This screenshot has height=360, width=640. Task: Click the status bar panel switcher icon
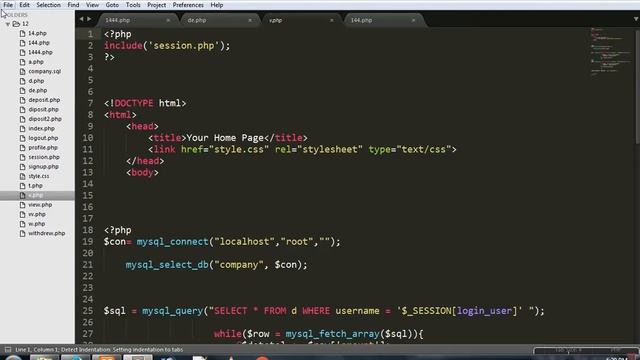pyautogui.click(x=7, y=349)
